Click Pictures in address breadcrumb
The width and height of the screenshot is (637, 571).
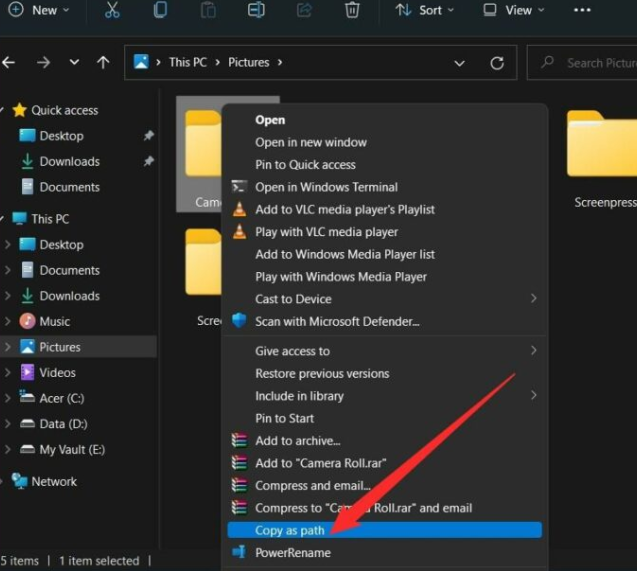249,62
